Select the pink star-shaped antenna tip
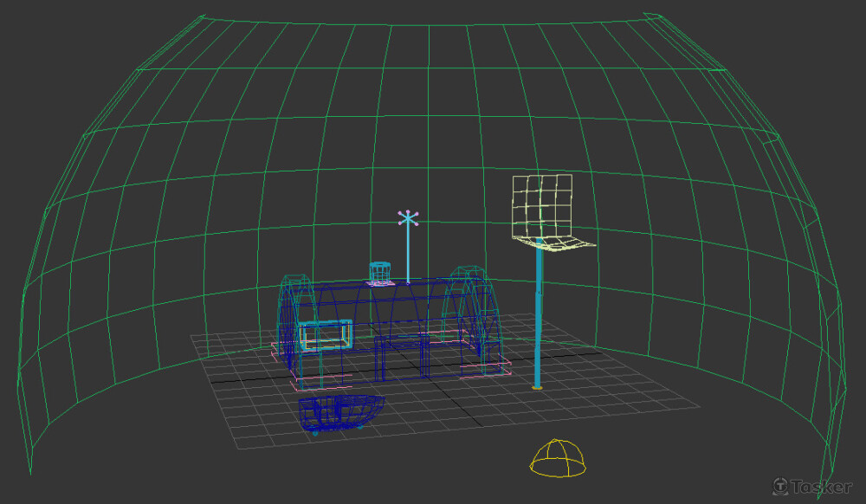Image resolution: width=866 pixels, height=504 pixels. pos(408,218)
